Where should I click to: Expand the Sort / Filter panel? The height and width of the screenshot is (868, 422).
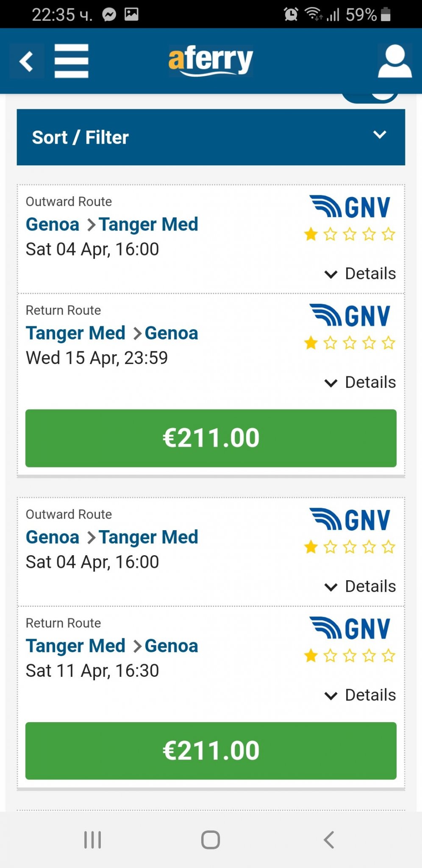coord(211,137)
